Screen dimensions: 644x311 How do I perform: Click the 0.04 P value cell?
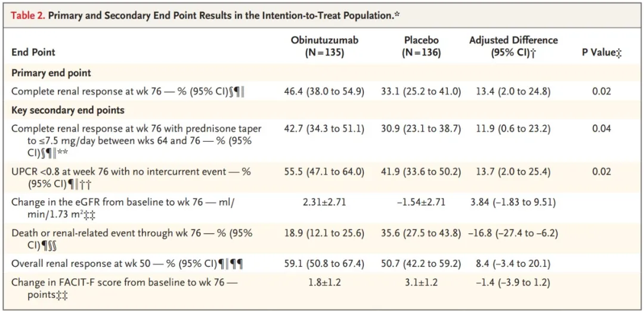601,129
